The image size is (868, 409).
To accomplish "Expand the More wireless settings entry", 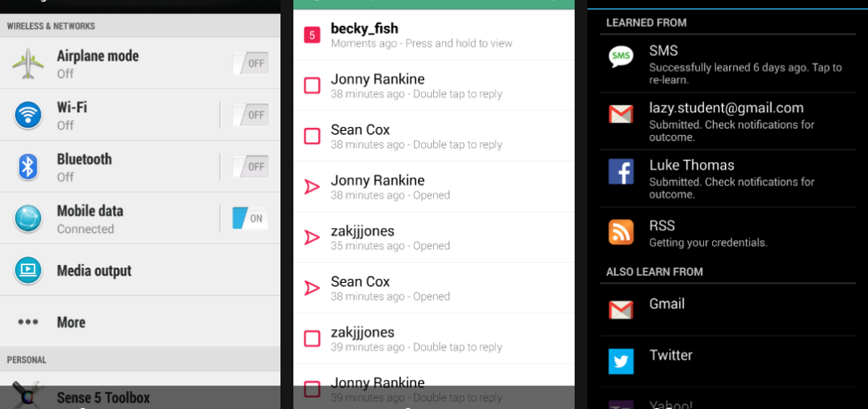I will (71, 322).
